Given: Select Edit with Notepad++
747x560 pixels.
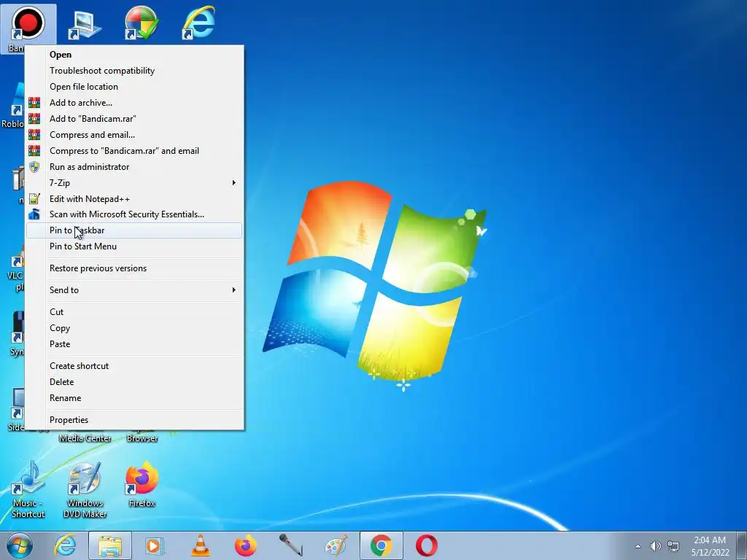Looking at the screenshot, I should click(134, 198).
